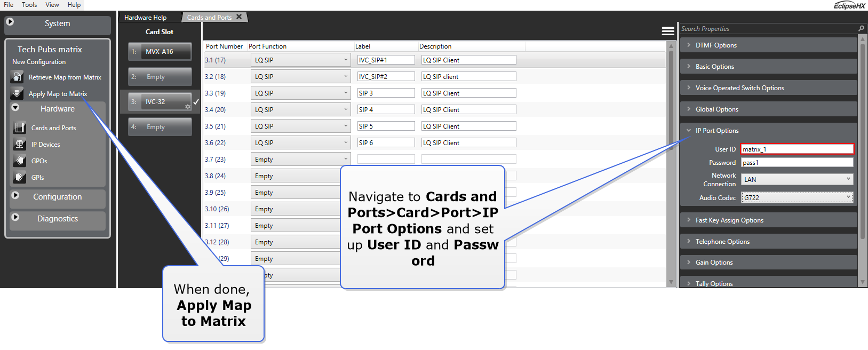Click the search magnifier in Search Properties
Screen dimensions: 868x350
861,29
